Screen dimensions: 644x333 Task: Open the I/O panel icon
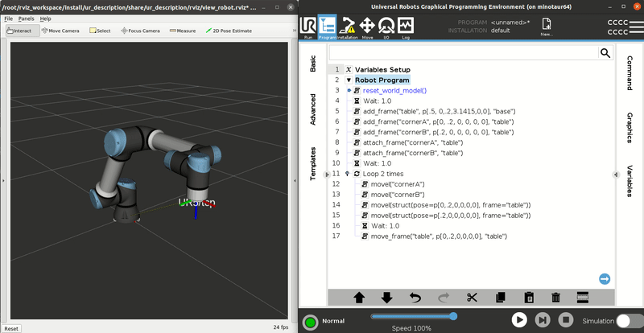(387, 27)
